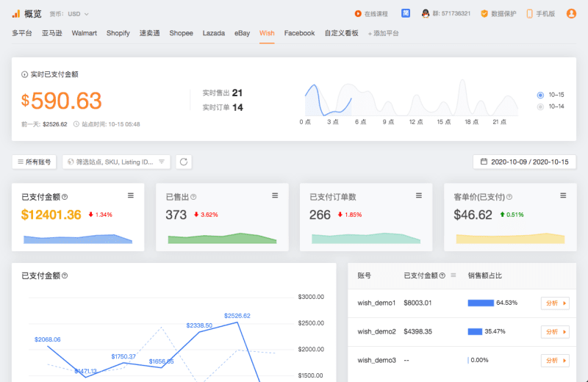
Task: Switch to the 亚马逊 tab
Action: click(52, 33)
